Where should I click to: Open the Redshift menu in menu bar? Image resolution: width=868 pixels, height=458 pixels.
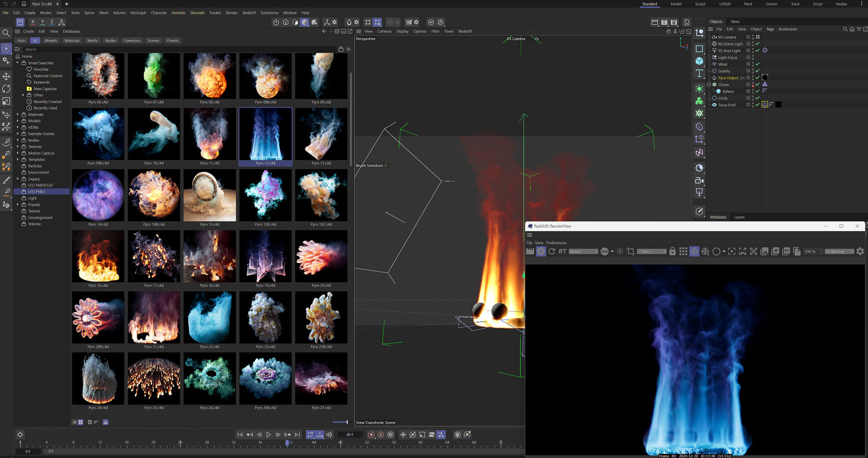[x=249, y=13]
